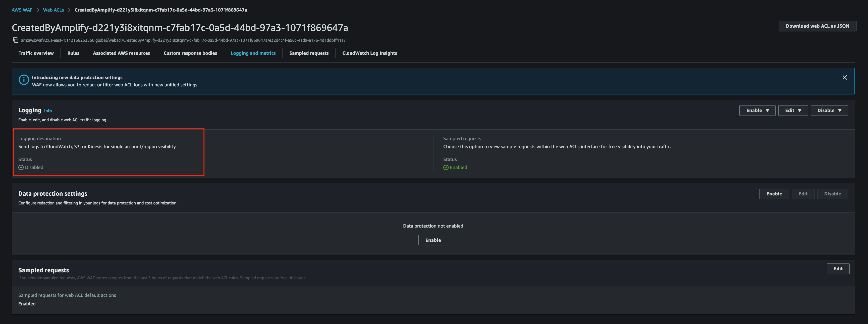Open the Traffic overview tab
This screenshot has height=324, width=868.
36,53
